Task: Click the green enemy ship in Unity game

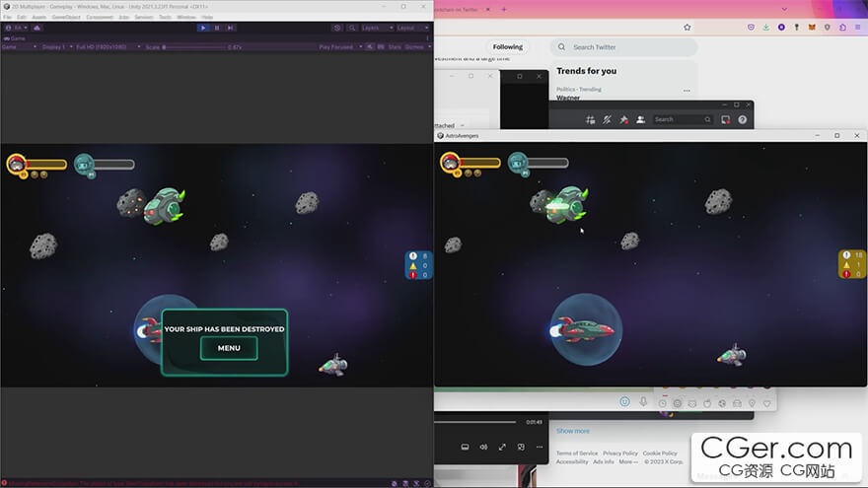Action: tap(165, 206)
